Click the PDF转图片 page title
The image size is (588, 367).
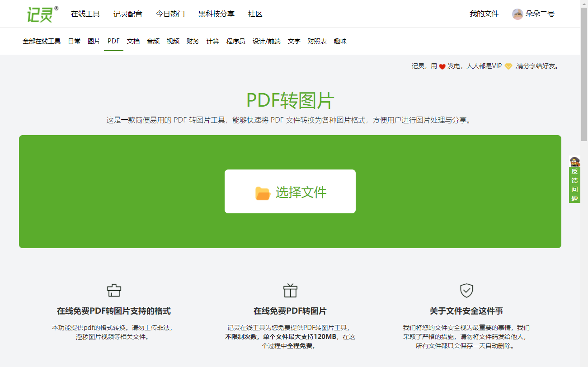[x=290, y=100]
